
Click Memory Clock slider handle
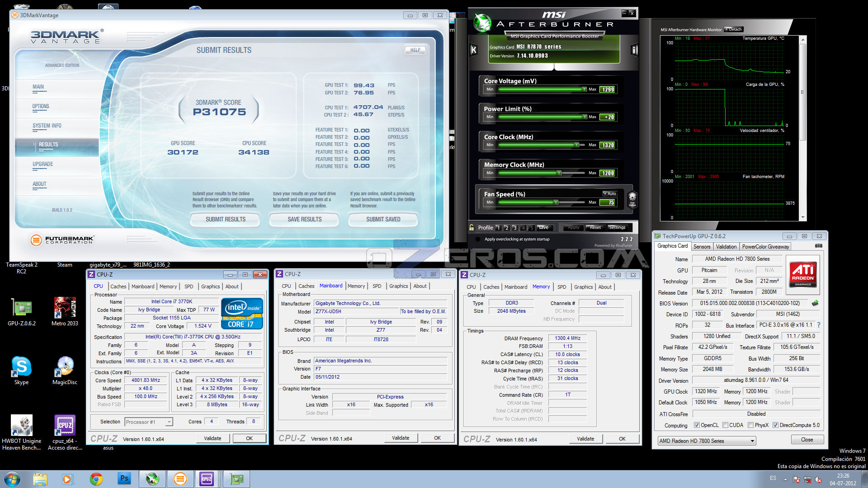pyautogui.click(x=559, y=173)
